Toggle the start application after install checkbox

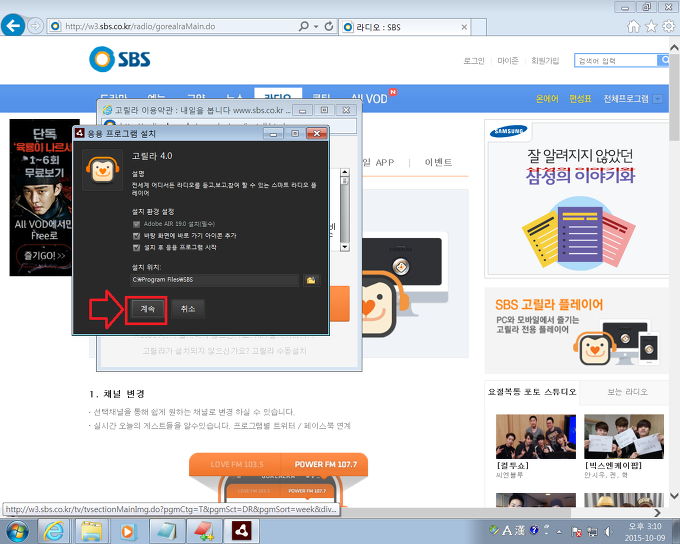pos(137,247)
